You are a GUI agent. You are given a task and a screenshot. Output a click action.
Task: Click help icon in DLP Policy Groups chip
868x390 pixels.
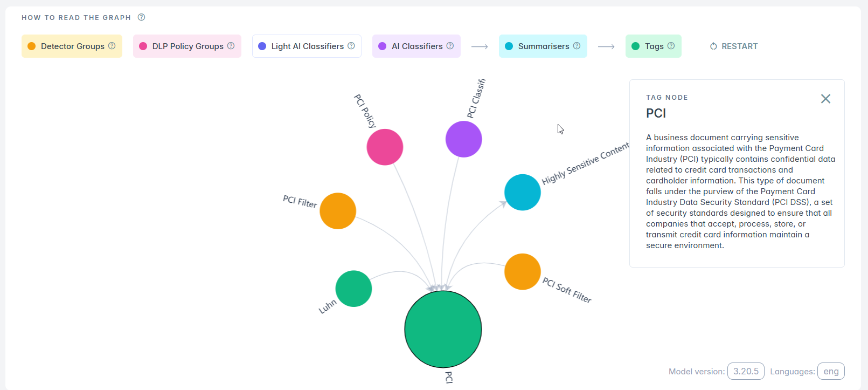click(x=231, y=46)
